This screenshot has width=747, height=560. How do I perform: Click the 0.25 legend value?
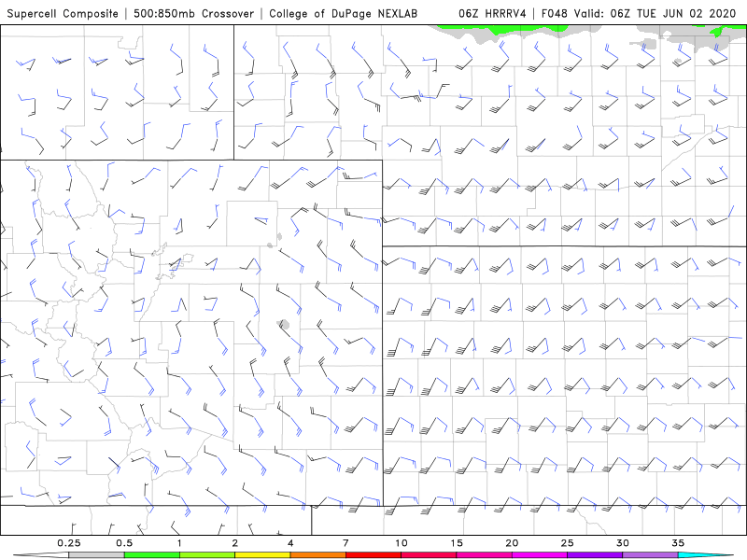click(68, 543)
